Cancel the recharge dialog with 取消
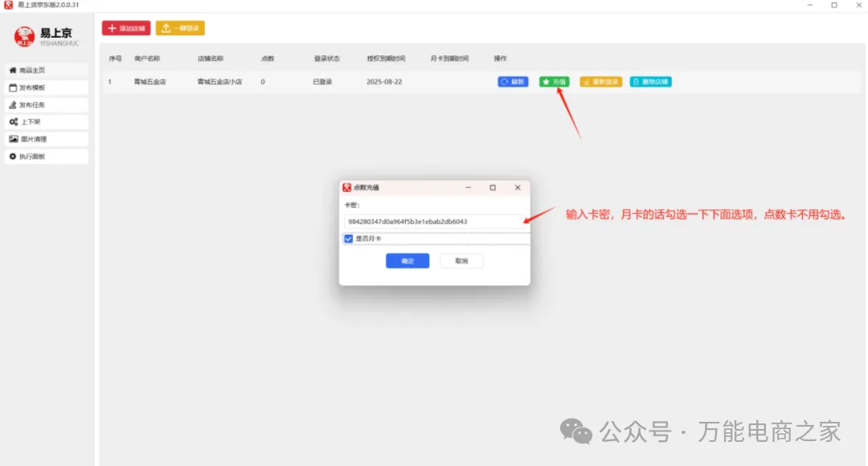This screenshot has width=868, height=466. (461, 261)
